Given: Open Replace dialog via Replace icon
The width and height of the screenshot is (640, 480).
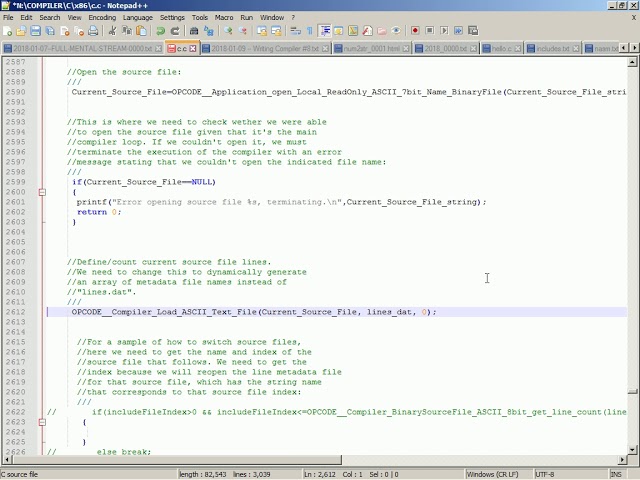Looking at the screenshot, I should (209, 31).
